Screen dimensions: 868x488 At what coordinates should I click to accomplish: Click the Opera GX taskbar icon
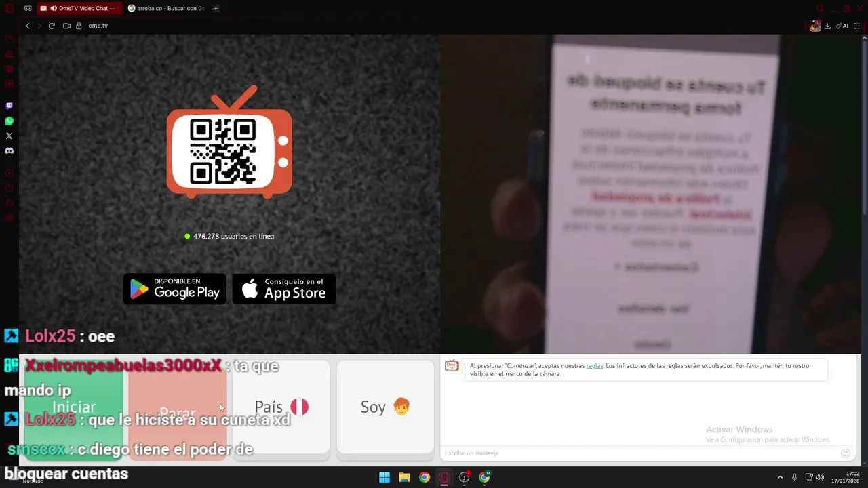coord(444,477)
